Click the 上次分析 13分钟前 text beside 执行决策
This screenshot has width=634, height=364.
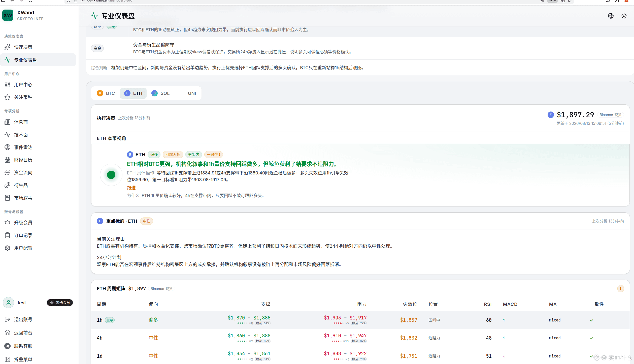point(134,118)
